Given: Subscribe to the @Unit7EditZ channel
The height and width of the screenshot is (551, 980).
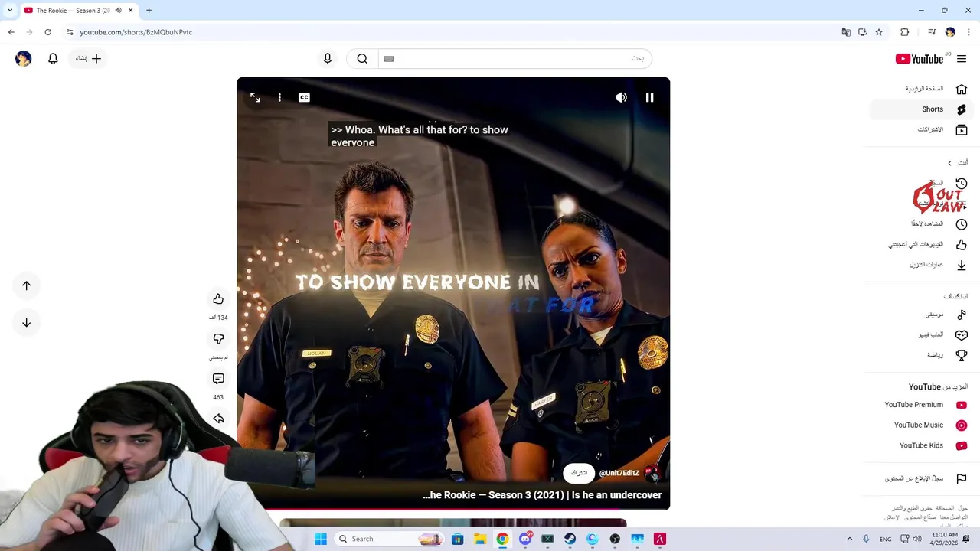Looking at the screenshot, I should click(579, 473).
